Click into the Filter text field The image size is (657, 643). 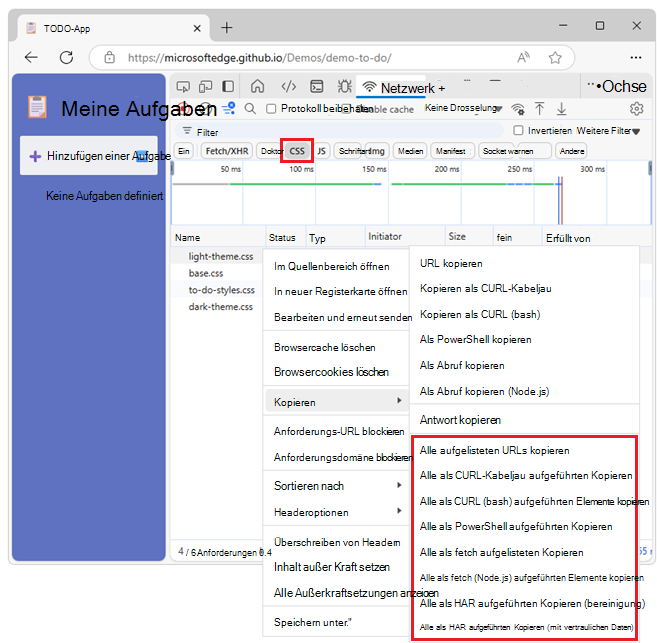339,132
